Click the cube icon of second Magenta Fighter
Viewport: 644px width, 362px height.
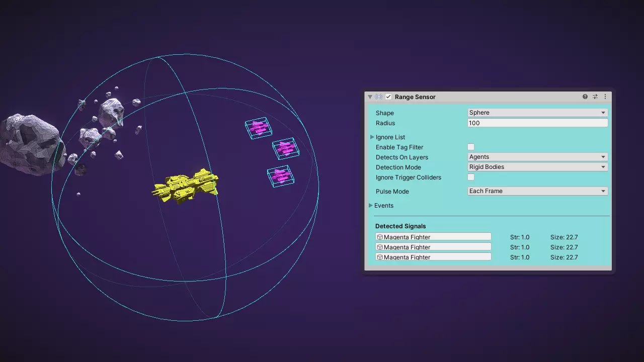click(x=380, y=247)
